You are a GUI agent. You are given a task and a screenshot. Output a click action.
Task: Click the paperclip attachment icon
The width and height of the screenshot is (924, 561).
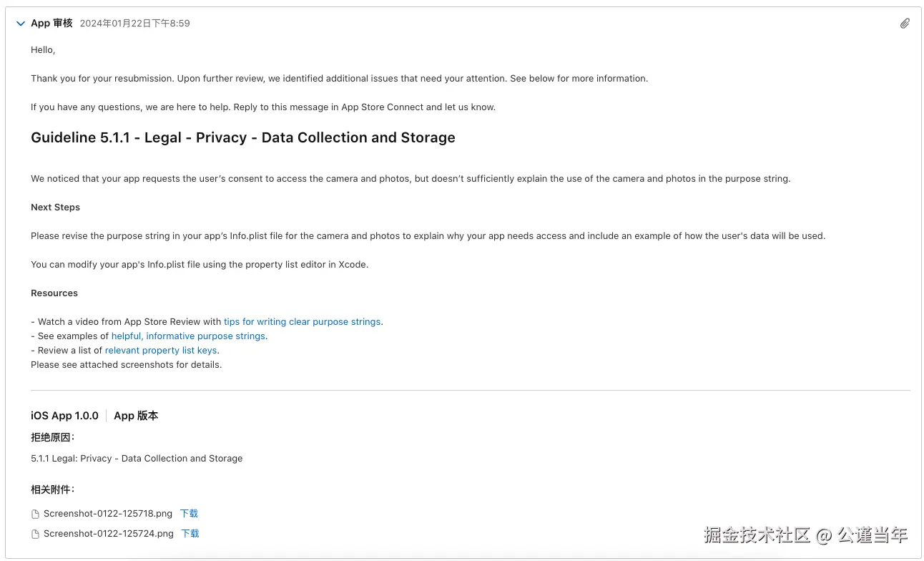[905, 24]
